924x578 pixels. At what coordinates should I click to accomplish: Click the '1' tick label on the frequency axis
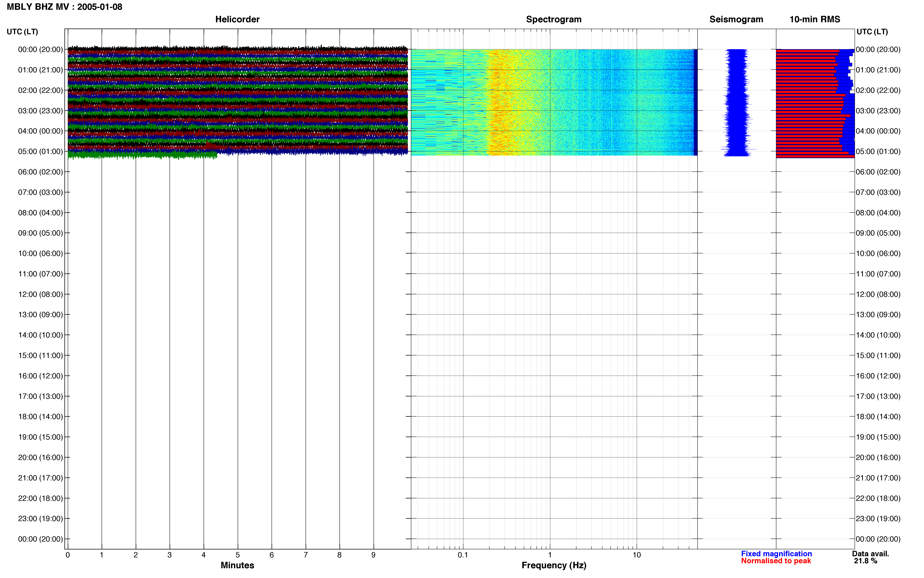(550, 555)
